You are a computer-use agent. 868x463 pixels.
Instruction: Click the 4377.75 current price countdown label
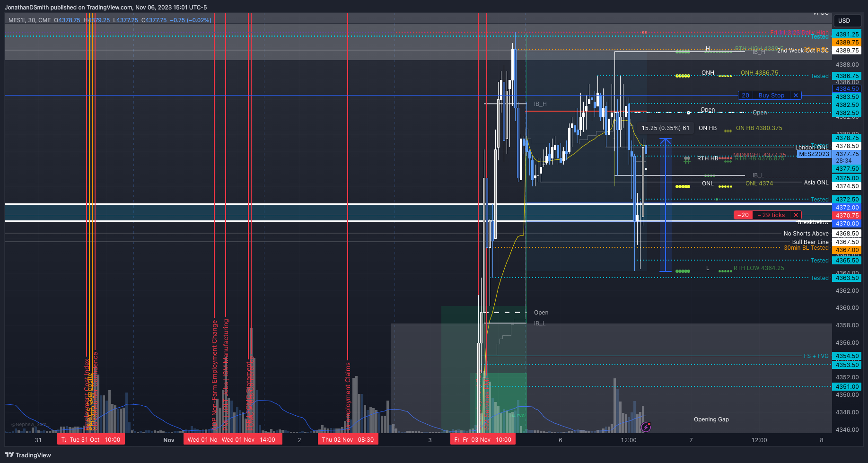[847, 157]
